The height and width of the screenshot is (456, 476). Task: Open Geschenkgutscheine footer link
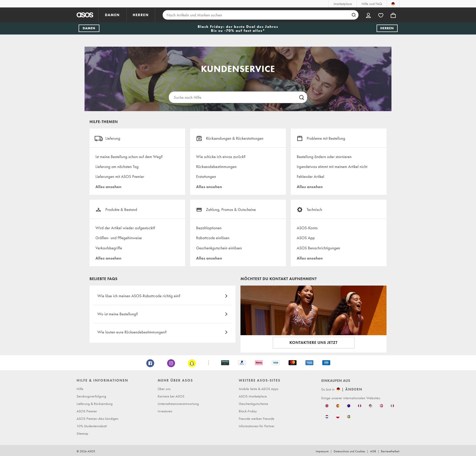(x=253, y=404)
